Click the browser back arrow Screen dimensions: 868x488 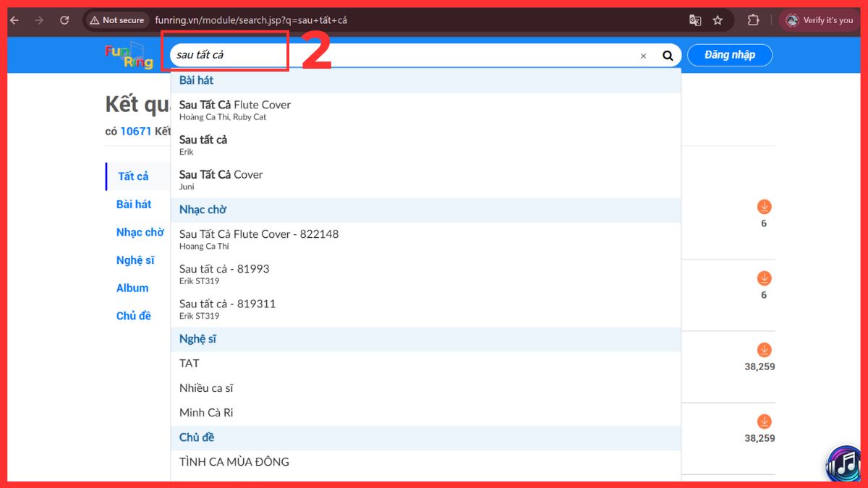coord(14,20)
